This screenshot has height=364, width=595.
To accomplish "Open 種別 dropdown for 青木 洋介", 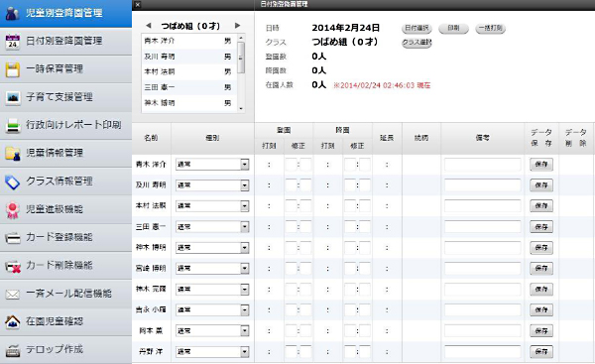I will point(245,165).
